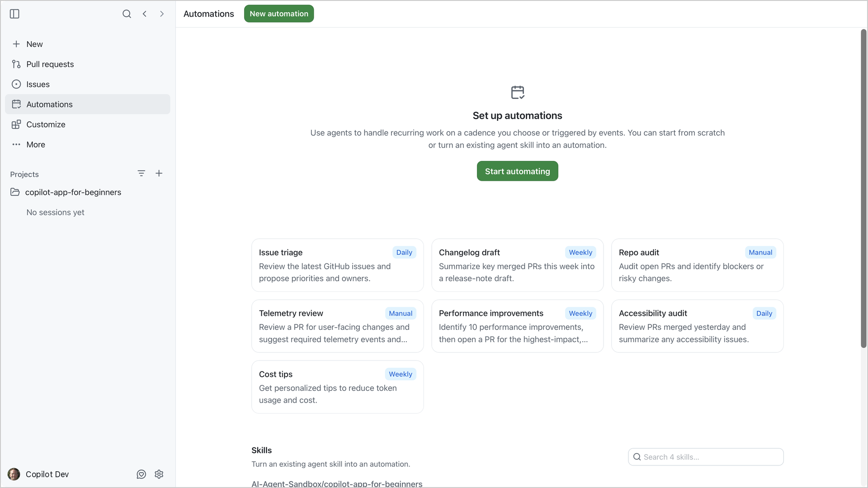Toggle the sidebar panel icon

tap(14, 14)
